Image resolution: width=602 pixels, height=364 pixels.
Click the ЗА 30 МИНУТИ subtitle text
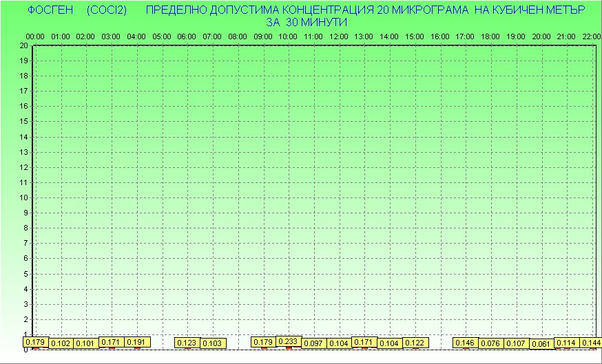click(x=305, y=22)
